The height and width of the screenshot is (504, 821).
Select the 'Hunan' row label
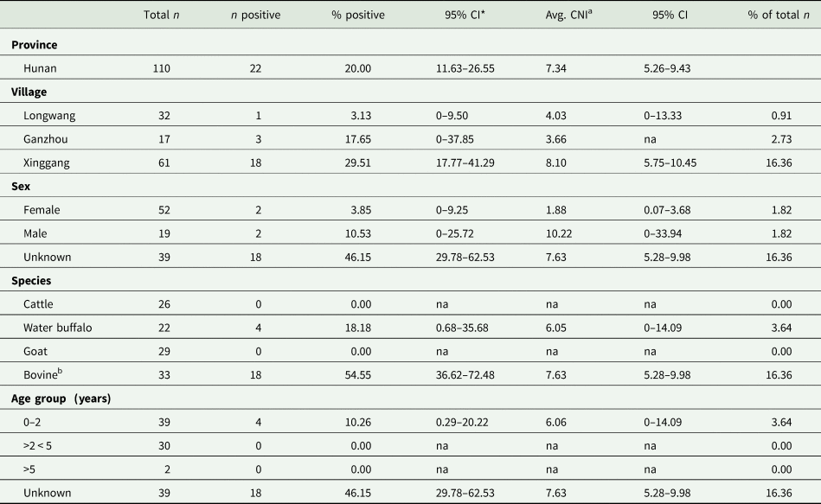point(43,67)
